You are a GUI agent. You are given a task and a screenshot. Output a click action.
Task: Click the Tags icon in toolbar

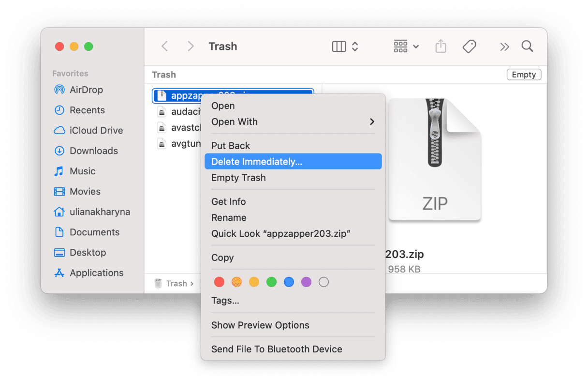click(469, 46)
